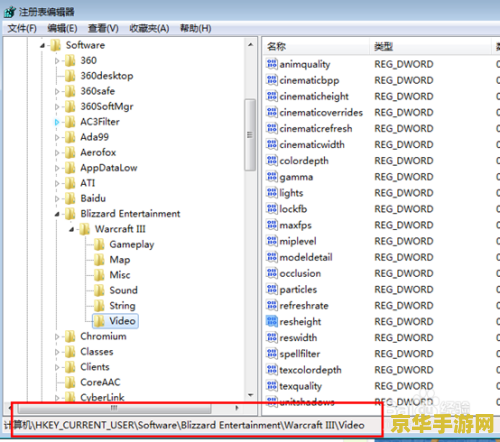Click the texquality value icon
The image size is (500, 442).
[x=272, y=386]
